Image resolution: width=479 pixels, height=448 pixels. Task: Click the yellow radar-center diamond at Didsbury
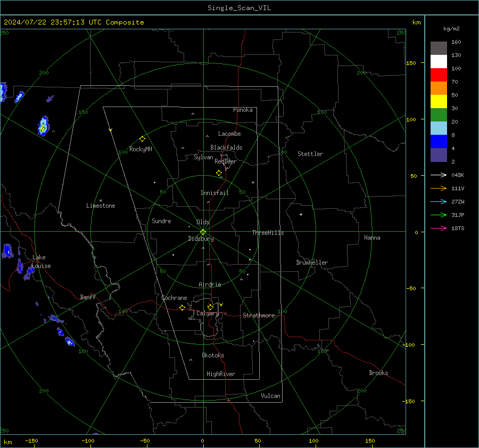[203, 232]
